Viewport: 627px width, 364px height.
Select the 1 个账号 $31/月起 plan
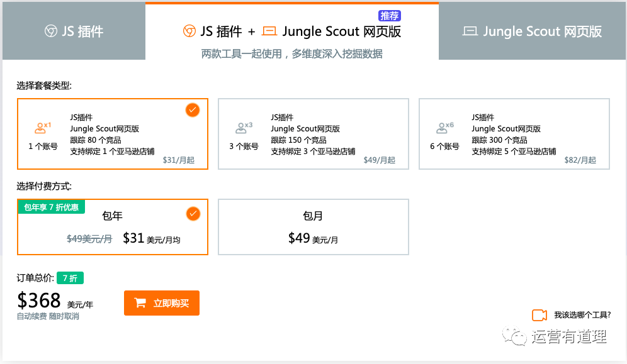[112, 134]
